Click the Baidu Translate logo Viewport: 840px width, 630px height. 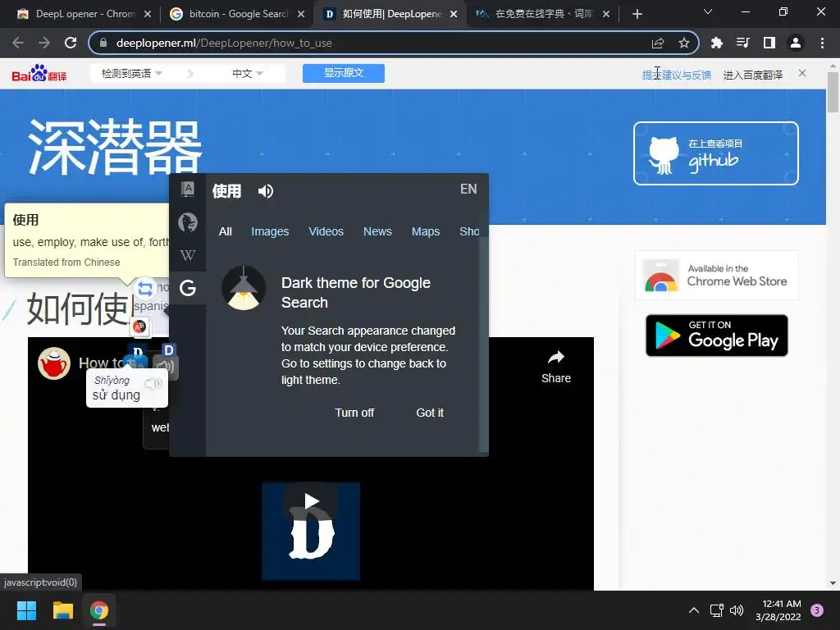[x=39, y=73]
